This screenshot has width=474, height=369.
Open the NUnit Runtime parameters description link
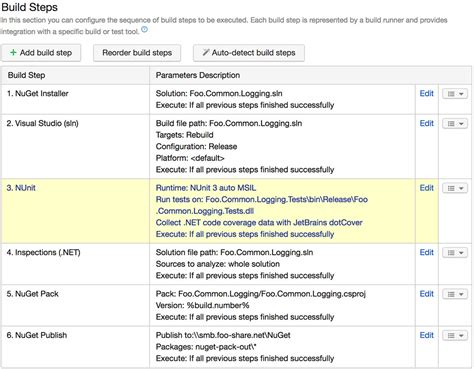coord(206,188)
